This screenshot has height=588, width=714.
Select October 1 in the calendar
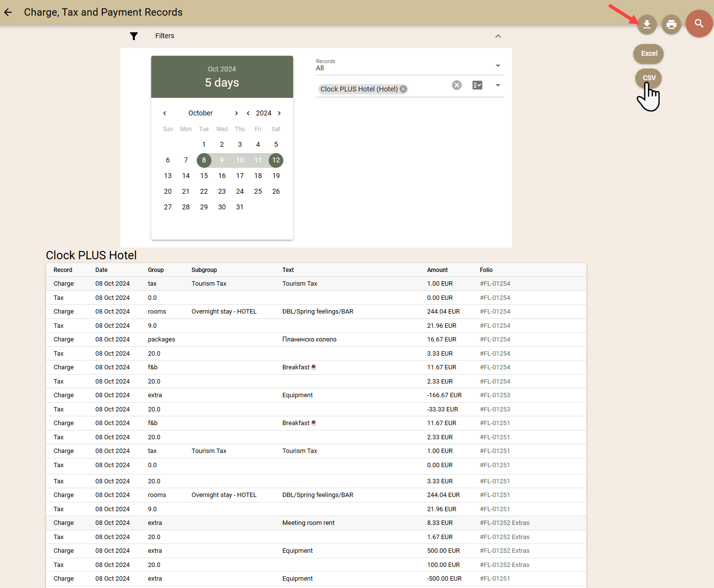click(204, 144)
